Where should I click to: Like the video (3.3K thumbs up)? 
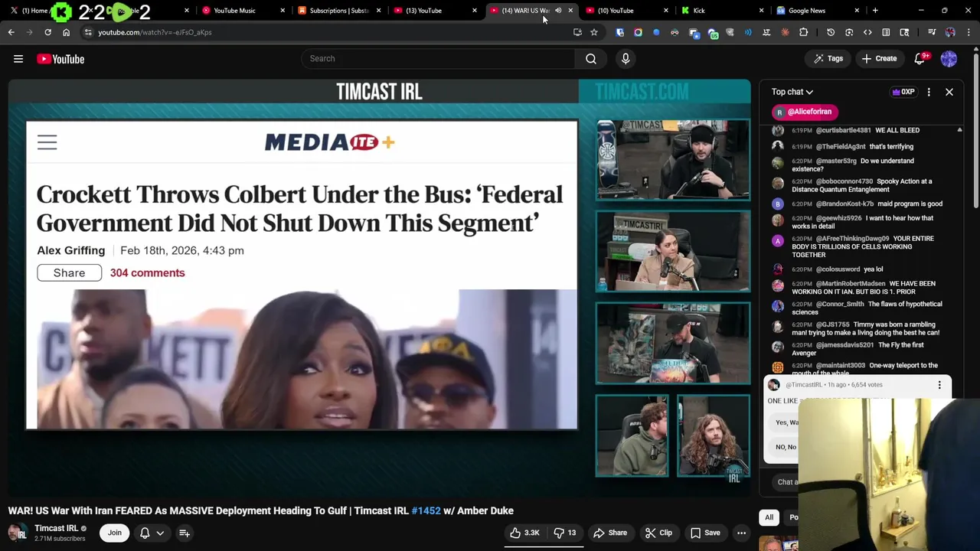pyautogui.click(x=525, y=533)
